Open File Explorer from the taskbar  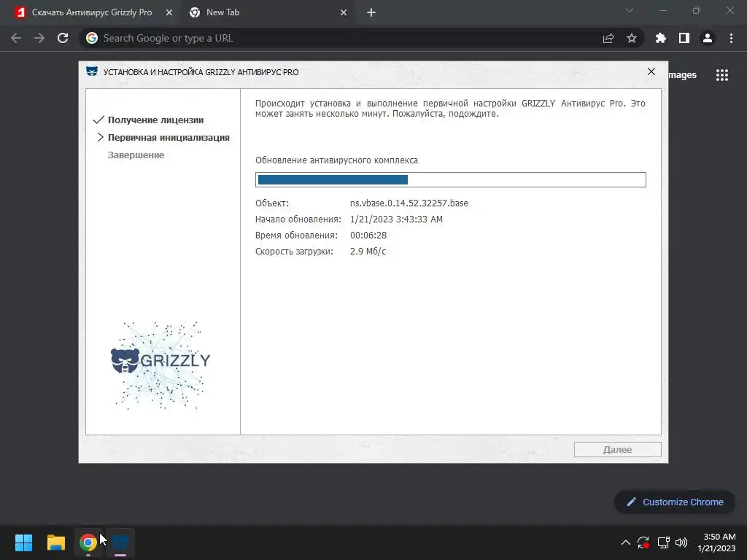click(55, 542)
